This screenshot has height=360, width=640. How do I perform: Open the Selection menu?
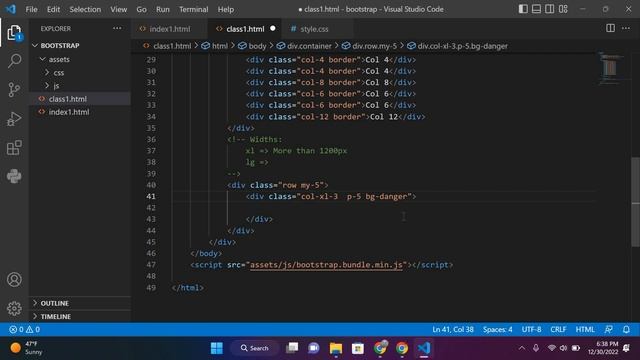[x=85, y=9]
